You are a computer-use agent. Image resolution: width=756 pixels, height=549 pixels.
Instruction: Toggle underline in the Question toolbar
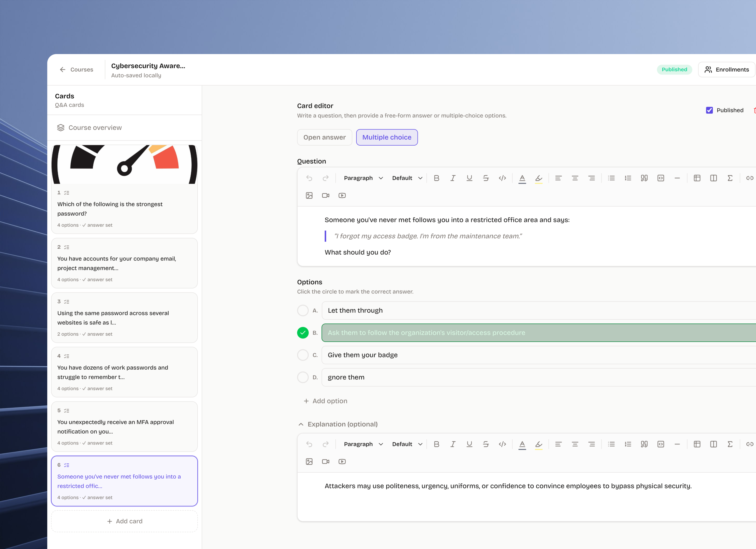[469, 178]
